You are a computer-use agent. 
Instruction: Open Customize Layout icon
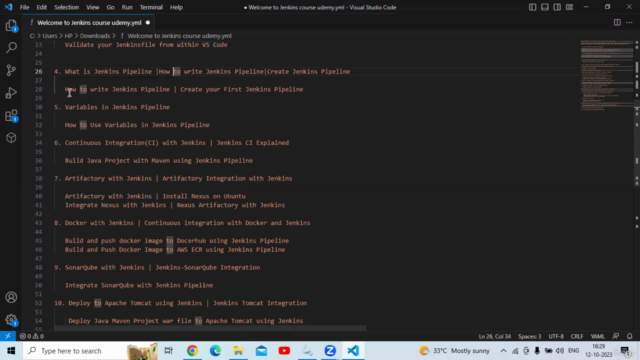click(x=569, y=7)
